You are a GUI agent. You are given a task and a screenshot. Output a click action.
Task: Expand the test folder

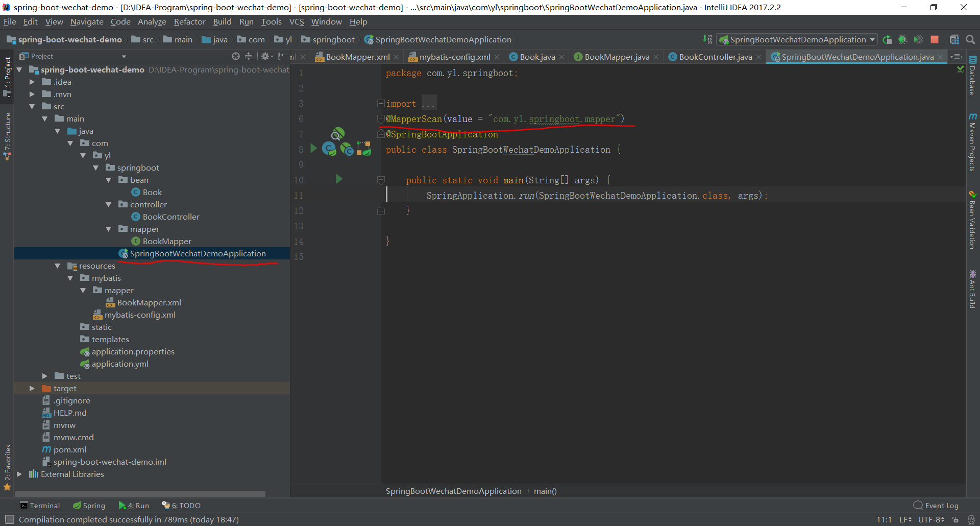45,376
